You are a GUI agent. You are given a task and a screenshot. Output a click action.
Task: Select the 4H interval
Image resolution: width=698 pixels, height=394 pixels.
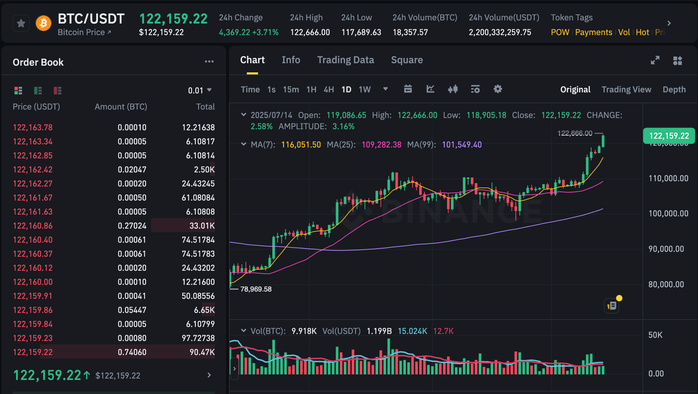(x=329, y=89)
